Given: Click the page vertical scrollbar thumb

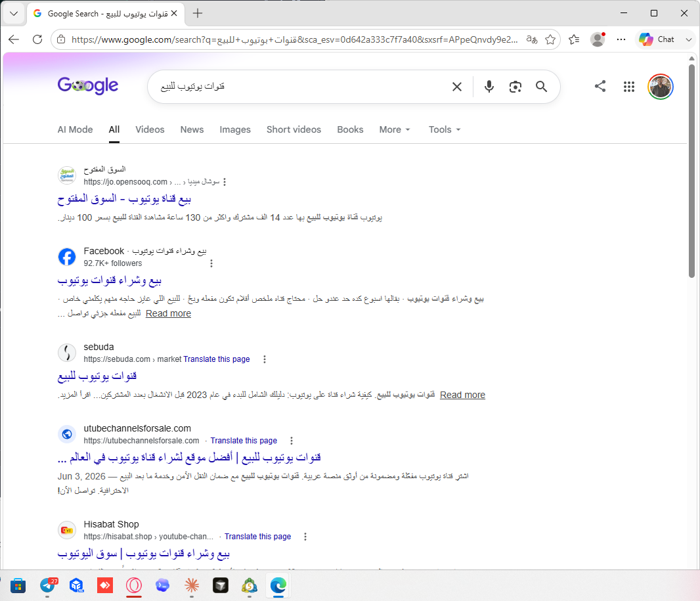Looking at the screenshot, I should [x=691, y=171].
